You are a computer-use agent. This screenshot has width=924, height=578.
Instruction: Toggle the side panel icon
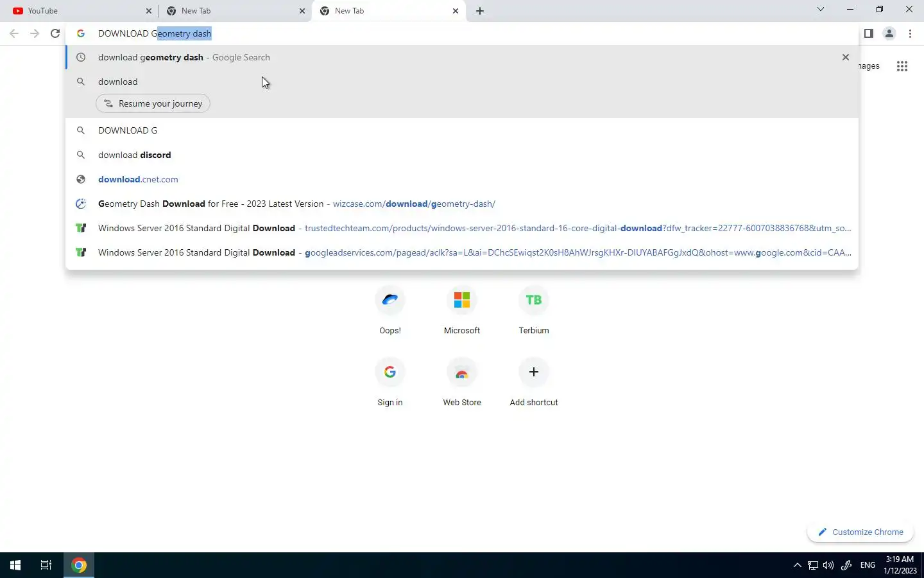tap(868, 33)
